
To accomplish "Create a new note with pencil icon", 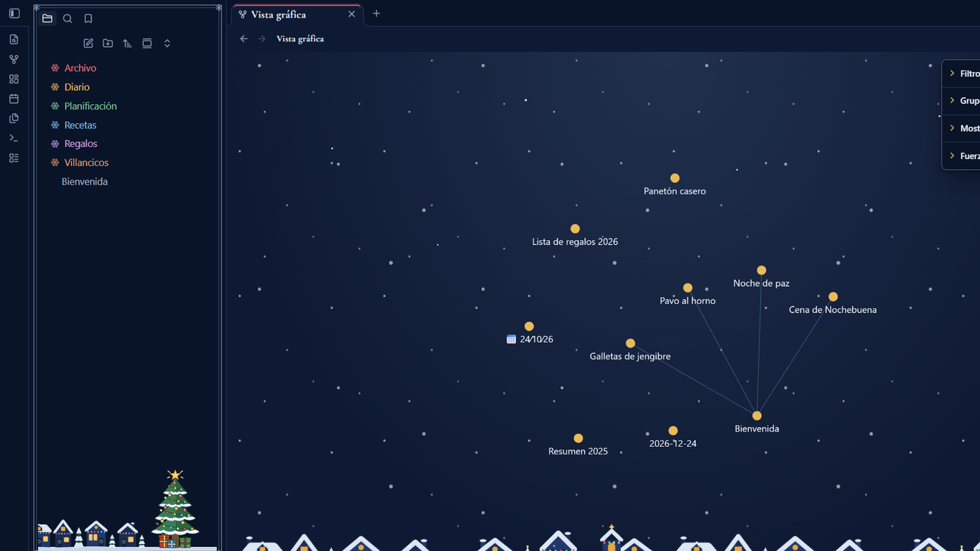I will click(88, 44).
